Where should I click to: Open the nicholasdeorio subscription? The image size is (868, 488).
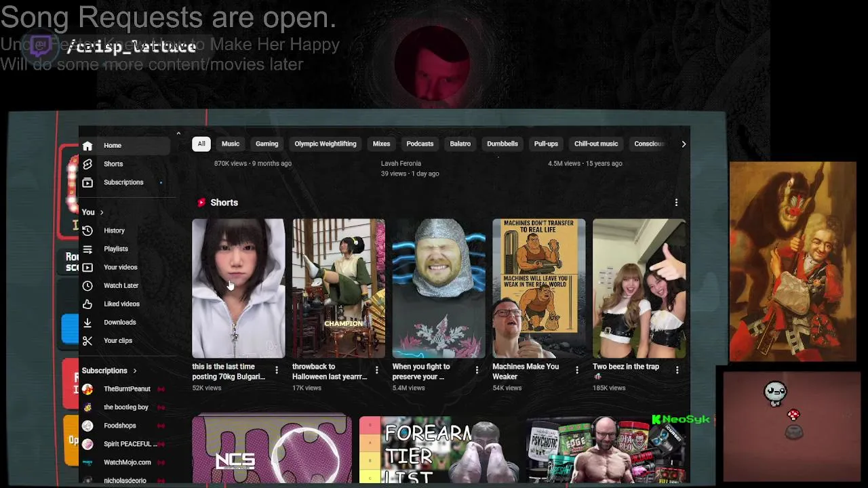point(125,481)
